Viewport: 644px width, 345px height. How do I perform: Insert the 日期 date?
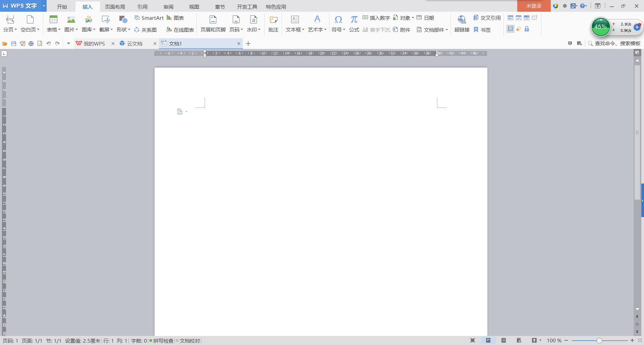pos(425,18)
